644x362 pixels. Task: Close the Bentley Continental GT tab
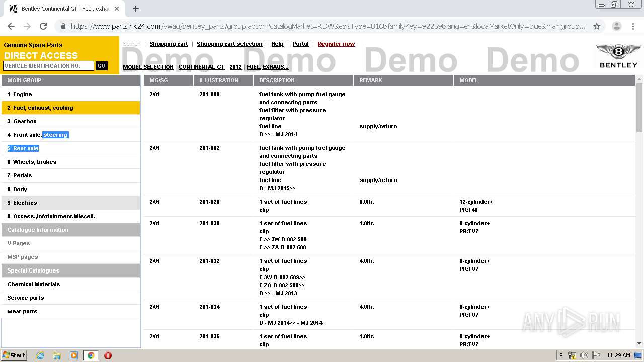click(117, 9)
